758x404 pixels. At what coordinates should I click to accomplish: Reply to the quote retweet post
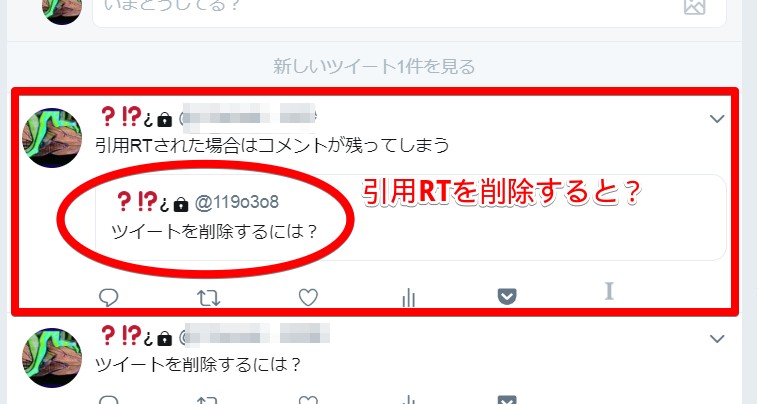(108, 297)
